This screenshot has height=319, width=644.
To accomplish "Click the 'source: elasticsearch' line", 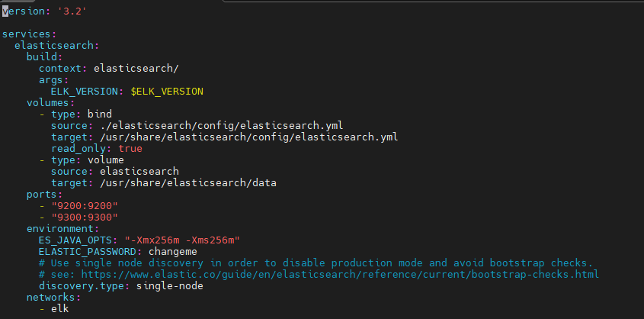I will [115, 172].
